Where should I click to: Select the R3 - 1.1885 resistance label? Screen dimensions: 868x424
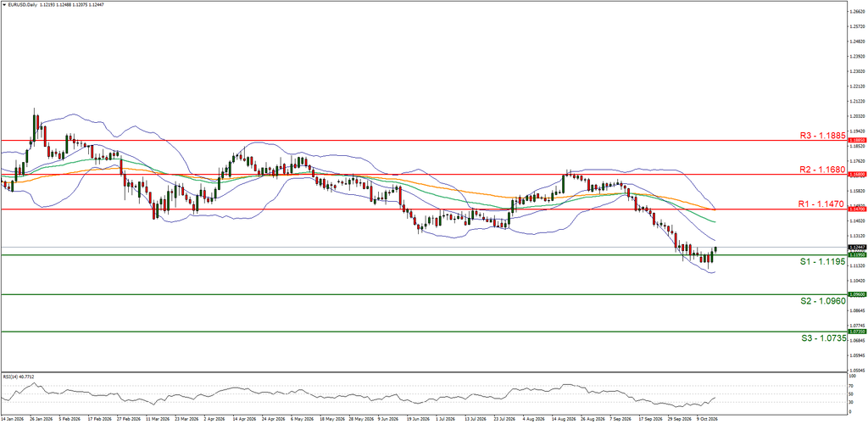822,135
